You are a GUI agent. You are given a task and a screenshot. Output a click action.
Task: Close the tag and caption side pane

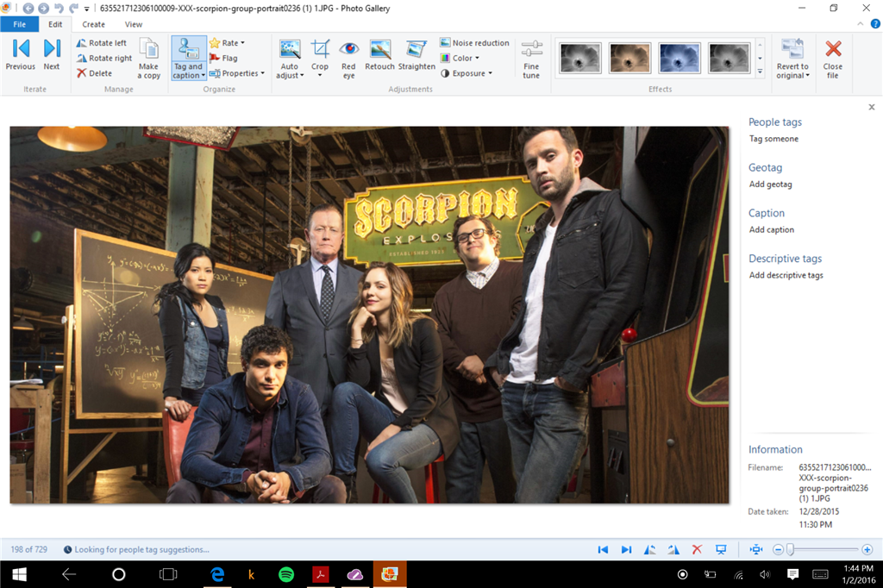click(872, 107)
